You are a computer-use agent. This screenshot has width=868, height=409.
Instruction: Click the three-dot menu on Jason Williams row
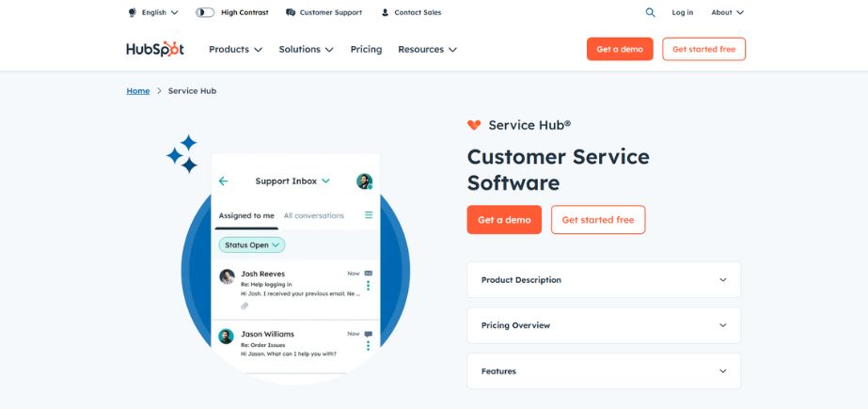pos(368,345)
